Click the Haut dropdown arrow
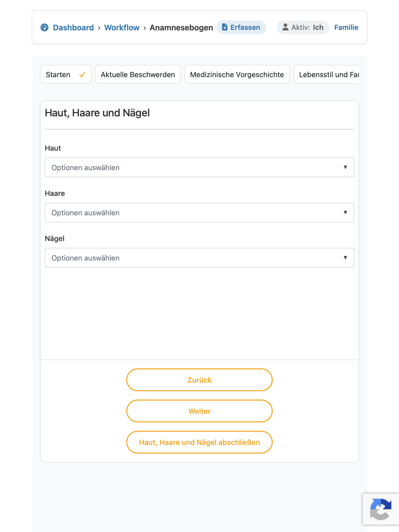Screen dimensions: 399x532 345,167
